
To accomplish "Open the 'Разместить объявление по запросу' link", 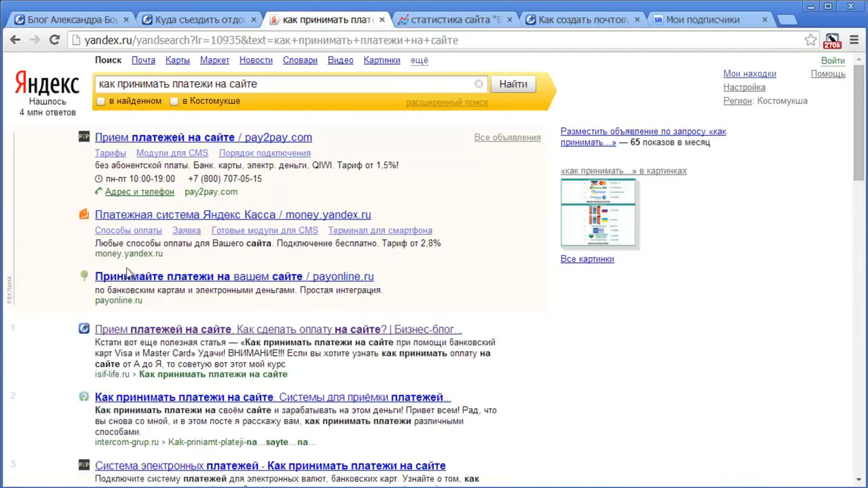I will pyautogui.click(x=643, y=137).
